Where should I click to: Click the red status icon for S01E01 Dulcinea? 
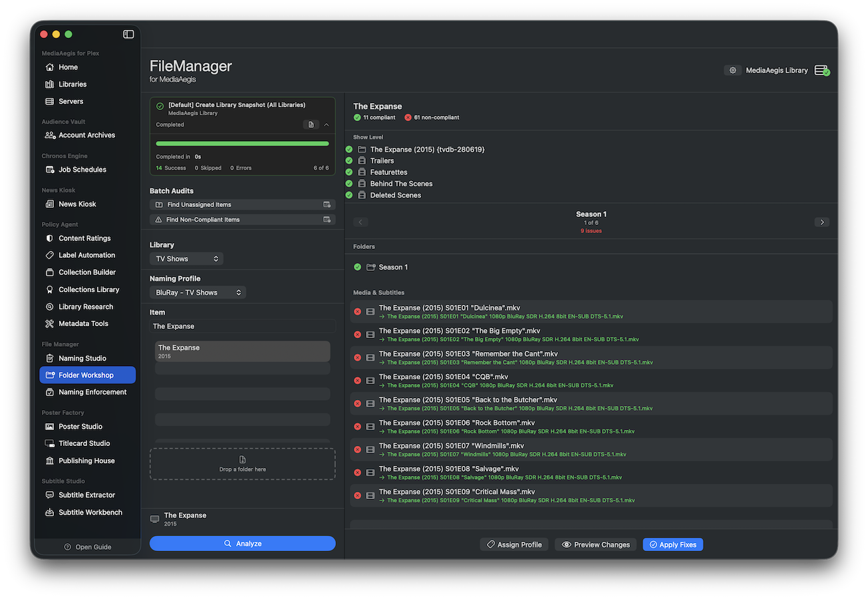[x=357, y=311]
